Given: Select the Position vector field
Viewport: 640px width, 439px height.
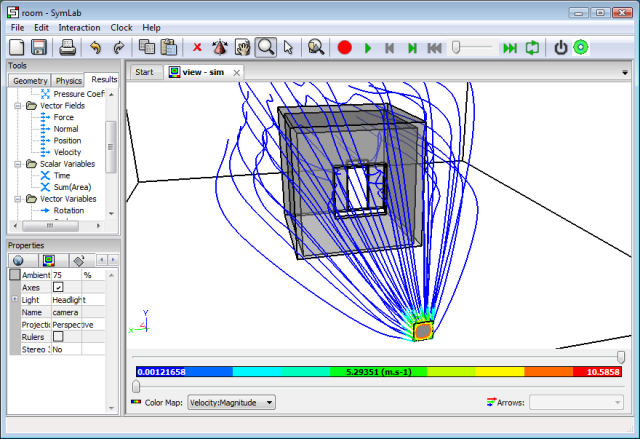Looking at the screenshot, I should point(67,141).
